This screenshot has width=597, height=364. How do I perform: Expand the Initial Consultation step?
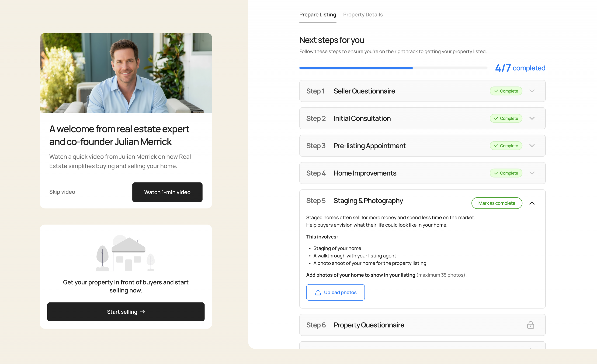coord(532,118)
